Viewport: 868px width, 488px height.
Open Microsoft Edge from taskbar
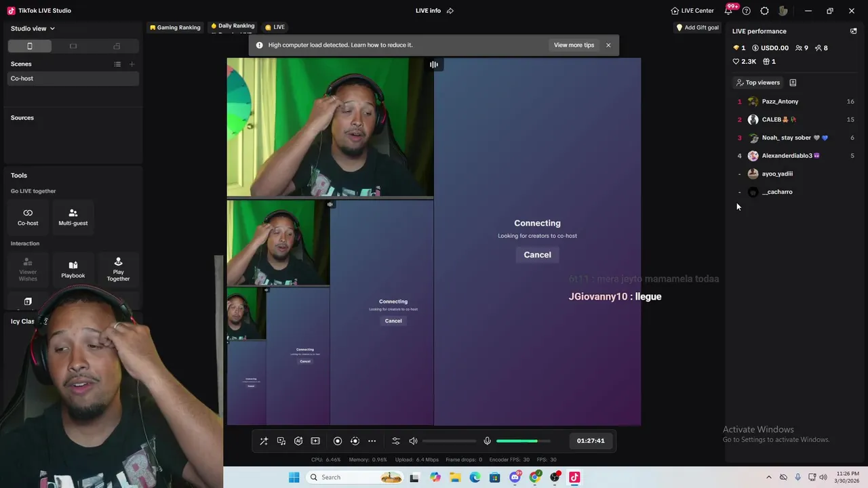pos(475,477)
